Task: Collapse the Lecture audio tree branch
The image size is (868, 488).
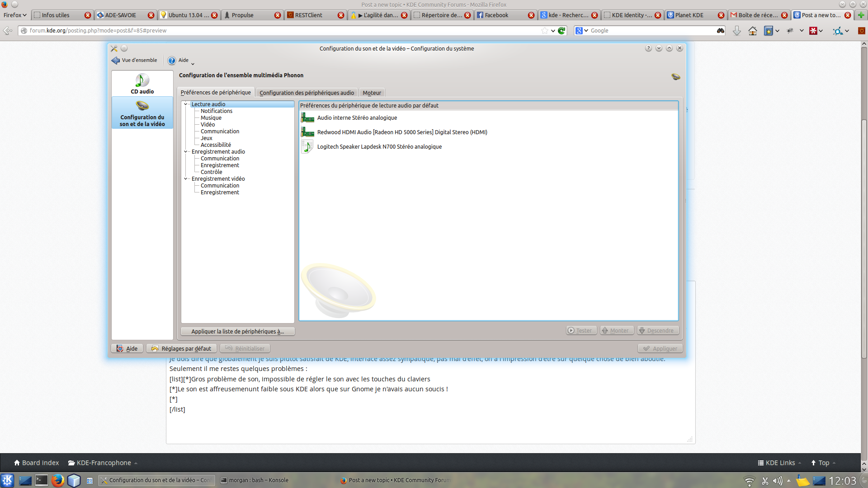Action: coord(186,104)
